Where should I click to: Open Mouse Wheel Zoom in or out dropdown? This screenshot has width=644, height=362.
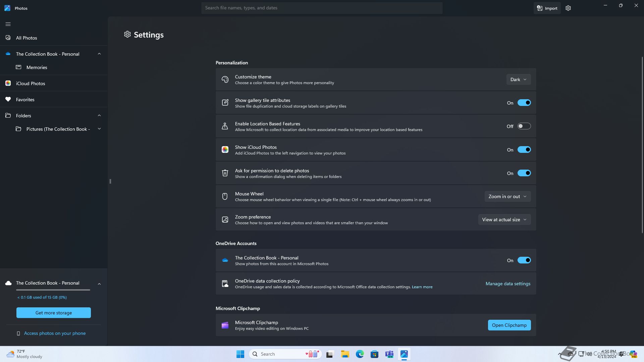[x=507, y=196]
